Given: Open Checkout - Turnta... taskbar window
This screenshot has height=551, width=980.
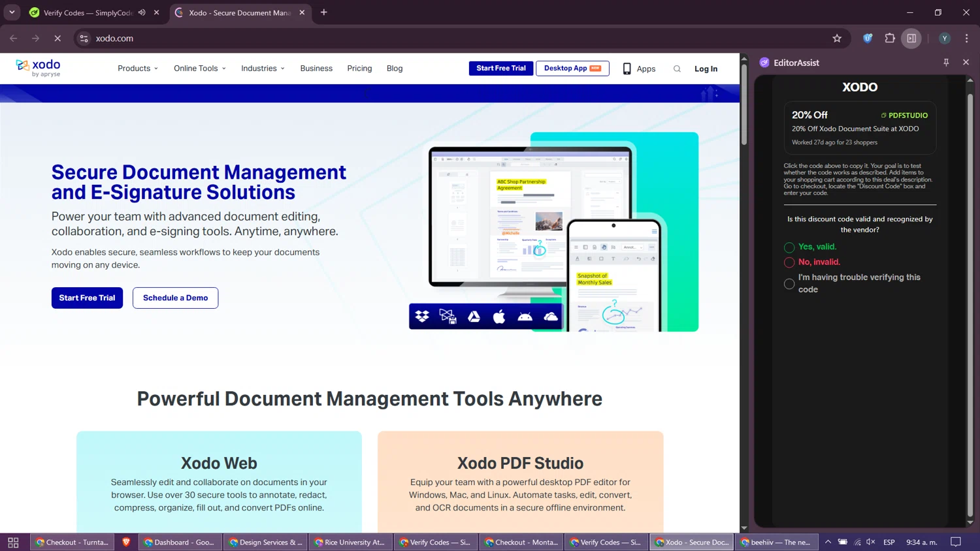Looking at the screenshot, I should pos(73,542).
